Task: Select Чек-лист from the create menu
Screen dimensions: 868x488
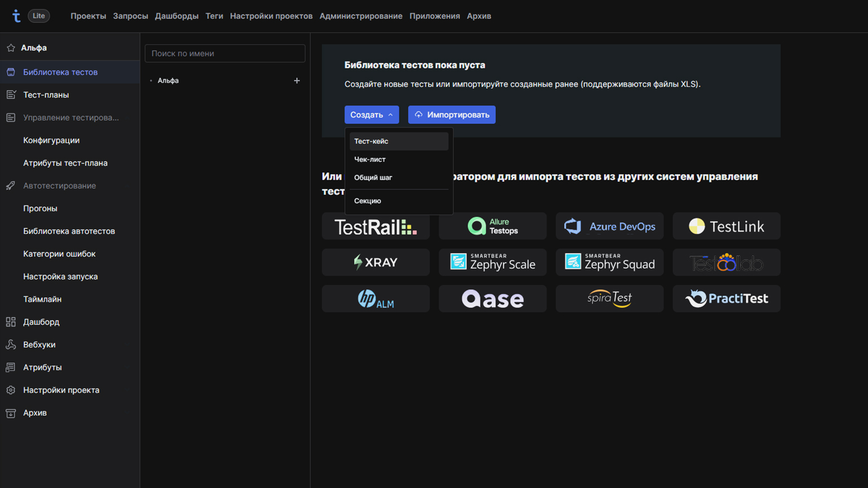Action: [x=399, y=159]
